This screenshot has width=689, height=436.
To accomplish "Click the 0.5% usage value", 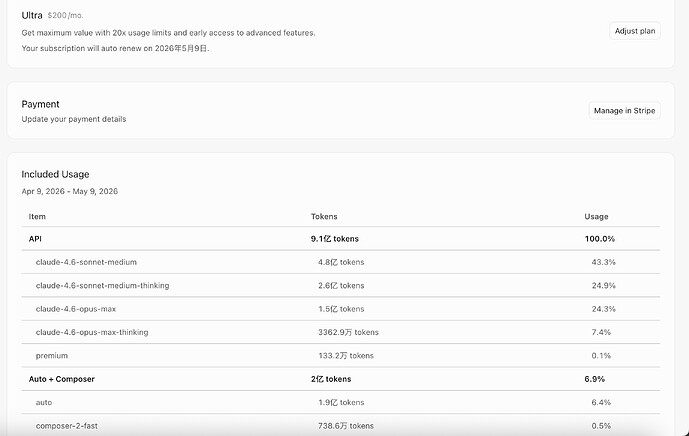I will tap(601, 426).
